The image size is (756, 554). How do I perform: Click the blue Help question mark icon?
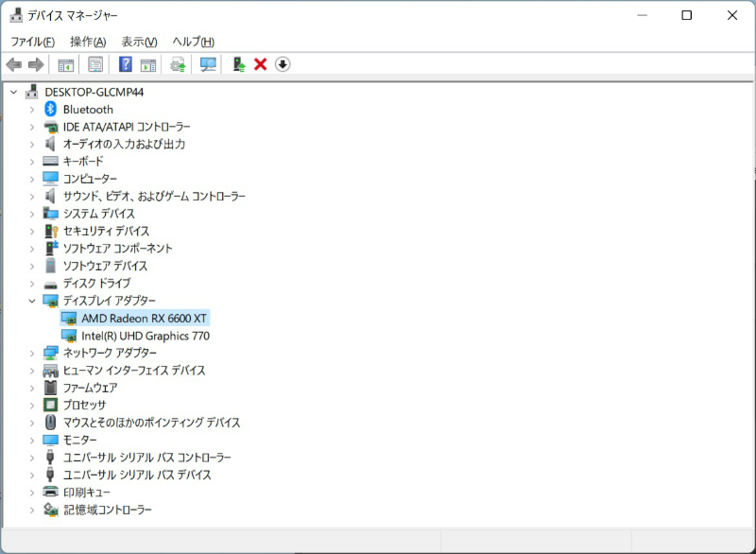pyautogui.click(x=126, y=64)
